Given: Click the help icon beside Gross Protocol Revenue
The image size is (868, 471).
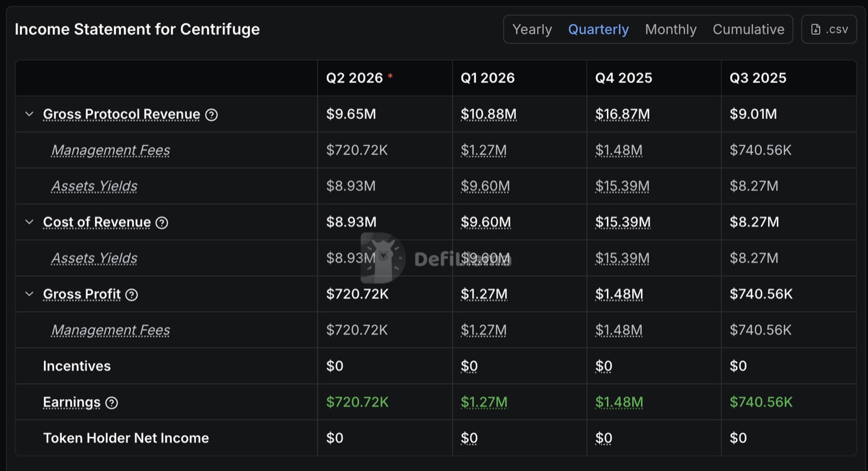Looking at the screenshot, I should 211,115.
